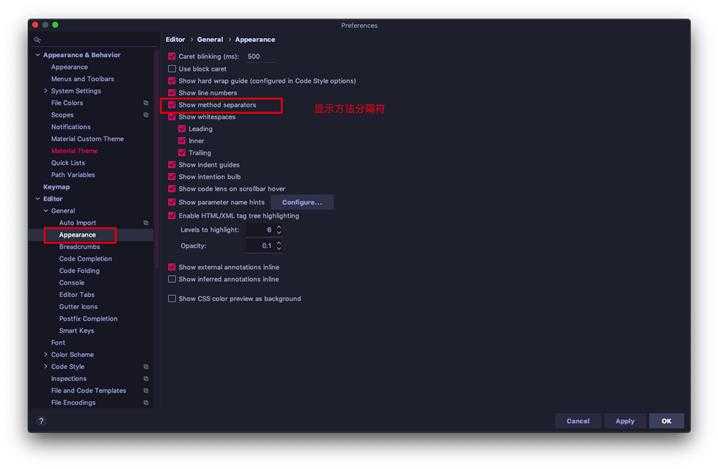Image resolution: width=718 pixels, height=469 pixels.
Task: Toggle Show parameter name hints checkbox
Action: click(172, 202)
